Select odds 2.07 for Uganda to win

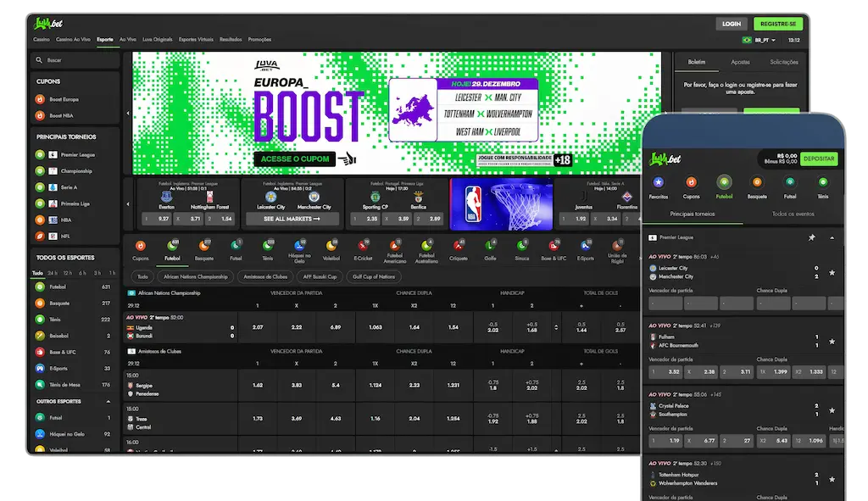(x=258, y=327)
